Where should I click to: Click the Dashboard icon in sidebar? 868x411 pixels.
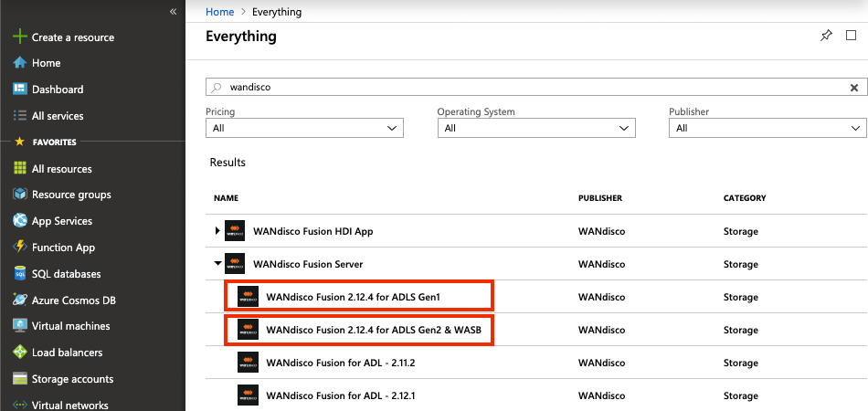pyautogui.click(x=20, y=90)
